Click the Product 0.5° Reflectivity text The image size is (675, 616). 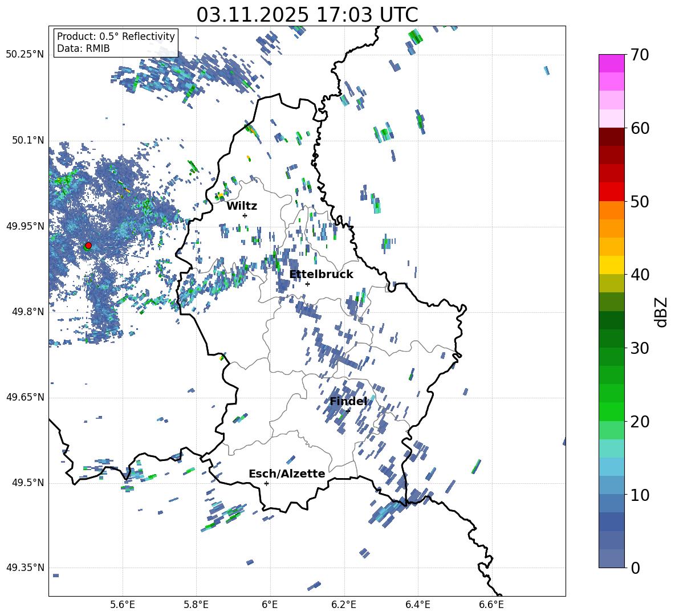(x=116, y=36)
